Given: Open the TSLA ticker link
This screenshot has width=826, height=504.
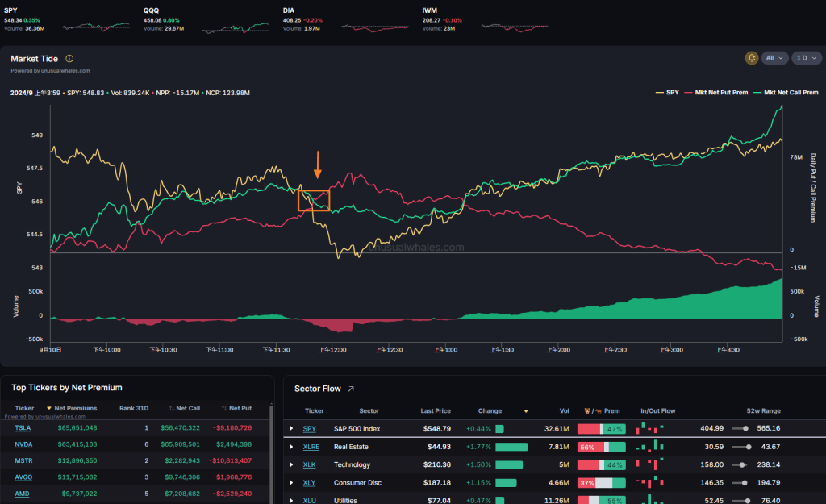Looking at the screenshot, I should click(x=24, y=428).
